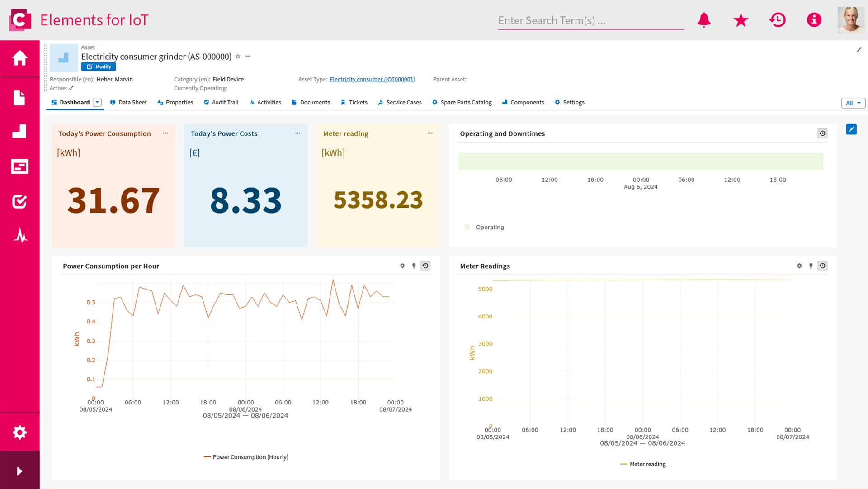Select the Home icon in the sidebar
This screenshot has width=868, height=489.
(20, 58)
